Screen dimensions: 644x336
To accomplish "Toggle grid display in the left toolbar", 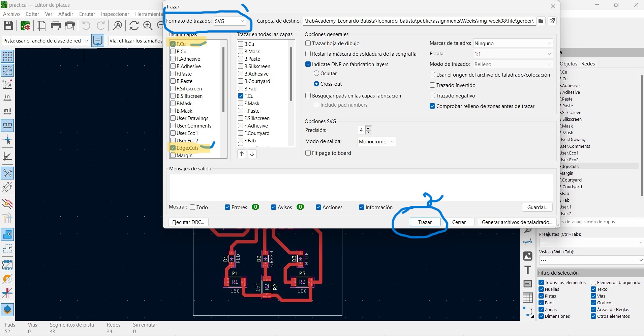I will tap(7, 56).
